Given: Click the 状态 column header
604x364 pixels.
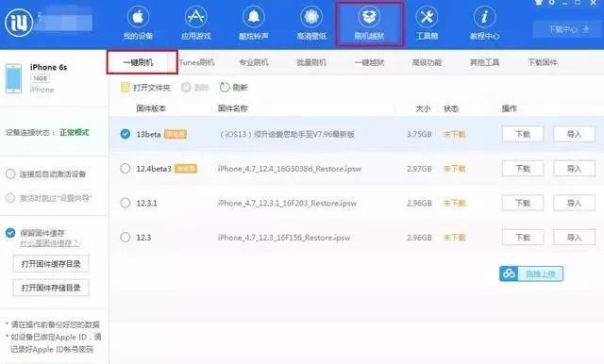Looking at the screenshot, I should pyautogui.click(x=451, y=108).
